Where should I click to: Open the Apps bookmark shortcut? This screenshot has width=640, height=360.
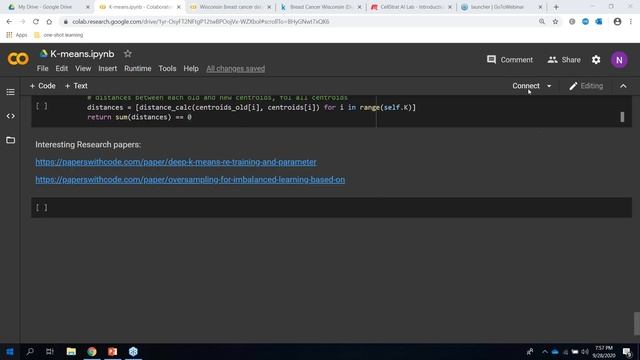(17, 35)
